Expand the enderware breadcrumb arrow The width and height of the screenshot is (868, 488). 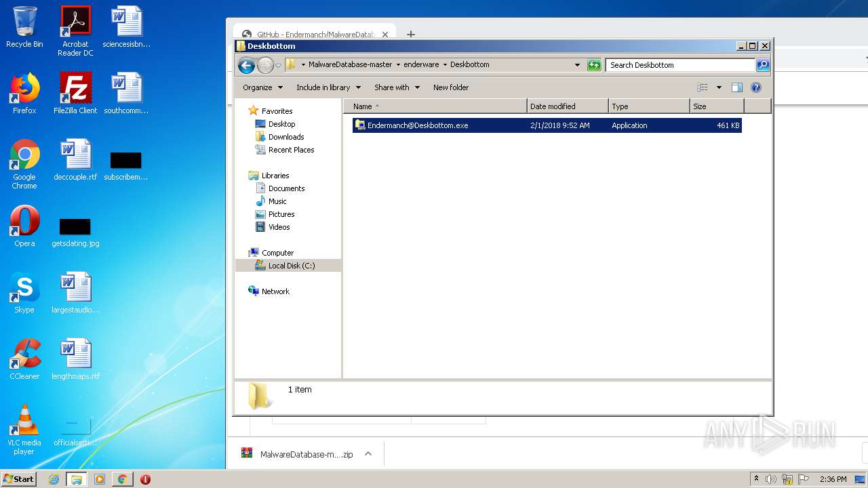[x=445, y=65]
